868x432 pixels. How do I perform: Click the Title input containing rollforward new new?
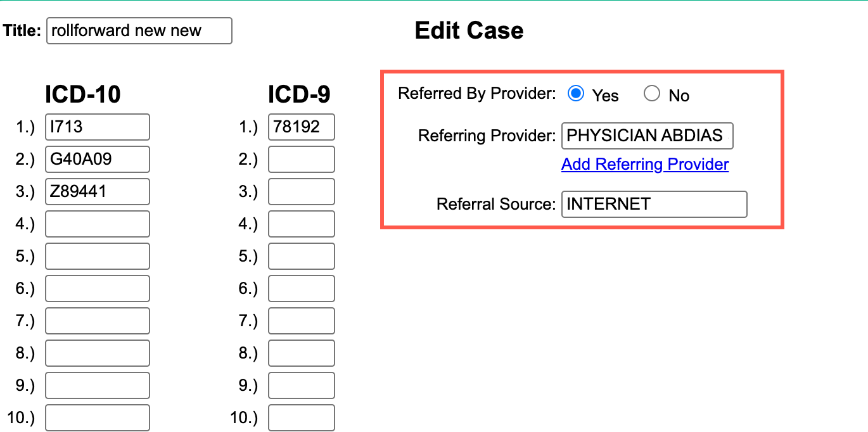pos(139,30)
